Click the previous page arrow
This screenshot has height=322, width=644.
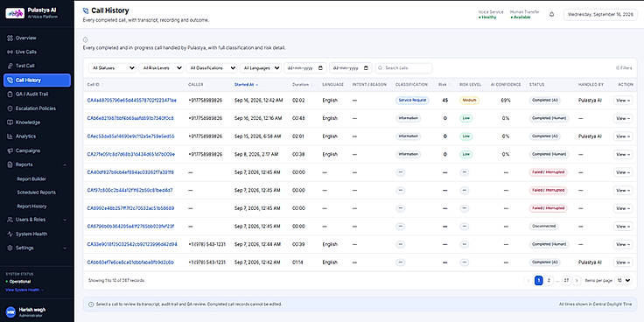(x=528, y=281)
